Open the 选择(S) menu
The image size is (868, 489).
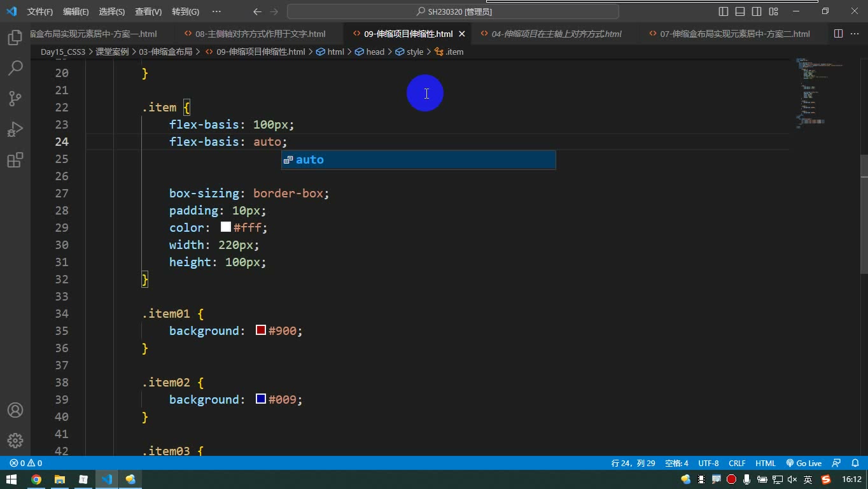[112, 11]
